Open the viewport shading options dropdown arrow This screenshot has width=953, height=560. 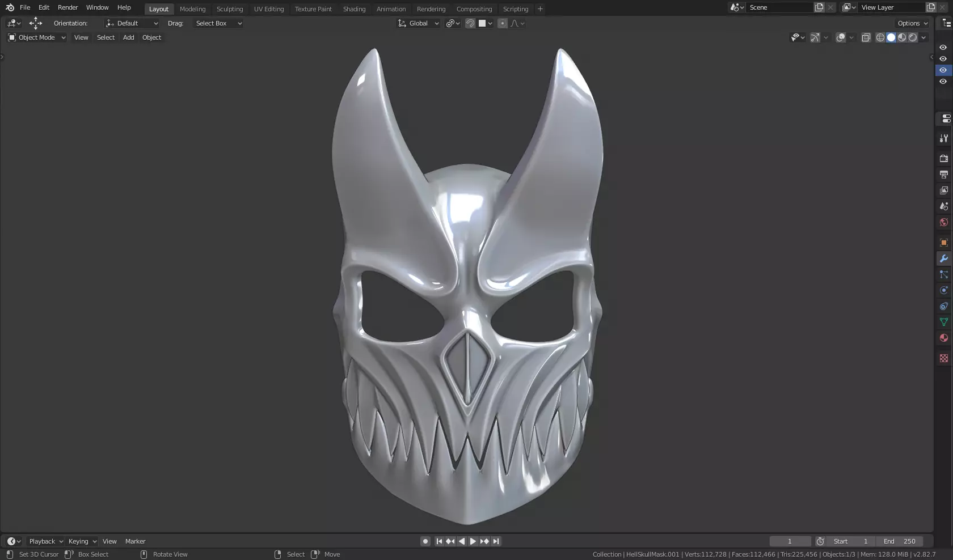click(924, 37)
